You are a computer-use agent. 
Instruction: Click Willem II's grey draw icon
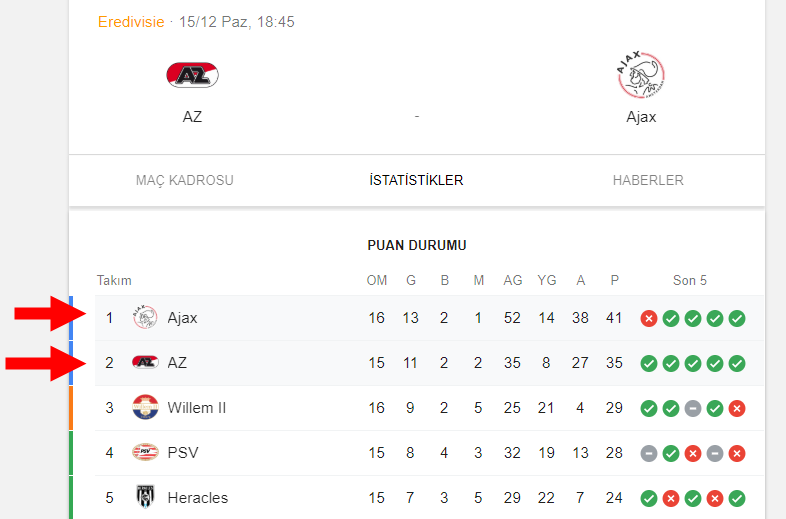693,409
